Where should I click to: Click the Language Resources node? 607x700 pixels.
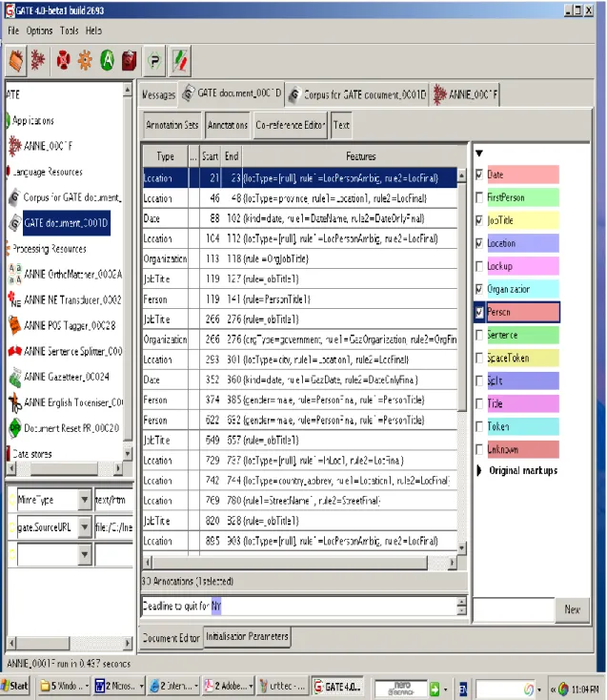point(48,172)
